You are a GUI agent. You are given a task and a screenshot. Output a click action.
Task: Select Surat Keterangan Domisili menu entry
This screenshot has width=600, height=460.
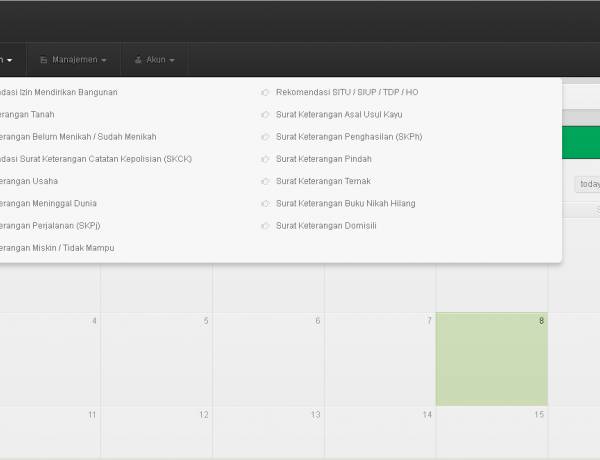326,225
